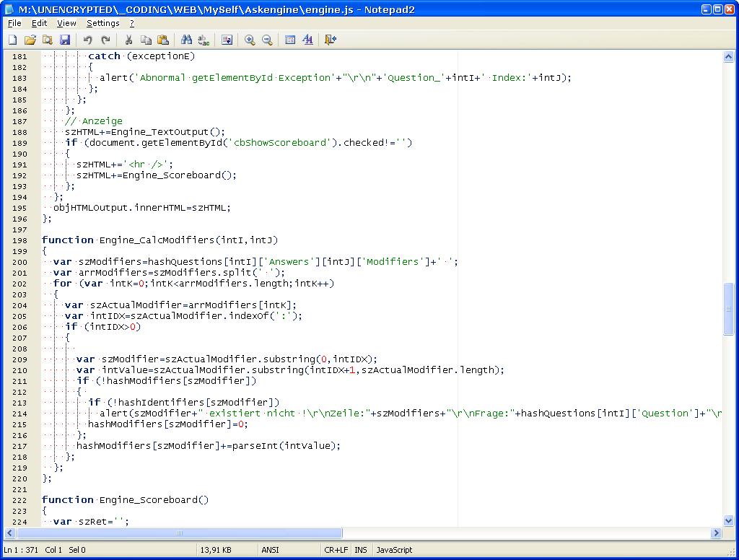Browse files with the magnifier folder icon
Screen dimensions: 739x560
click(47, 40)
